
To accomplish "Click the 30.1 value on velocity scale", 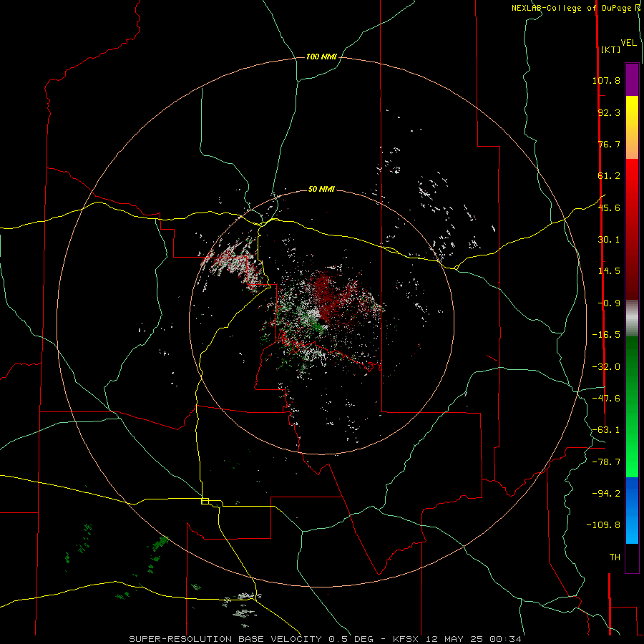I will 609,240.
